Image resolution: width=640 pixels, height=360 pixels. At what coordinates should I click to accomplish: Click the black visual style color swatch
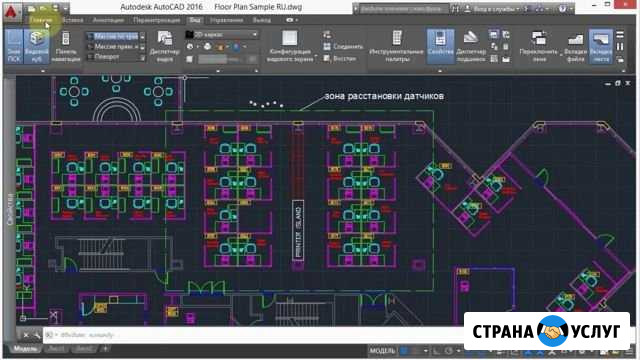click(x=189, y=35)
